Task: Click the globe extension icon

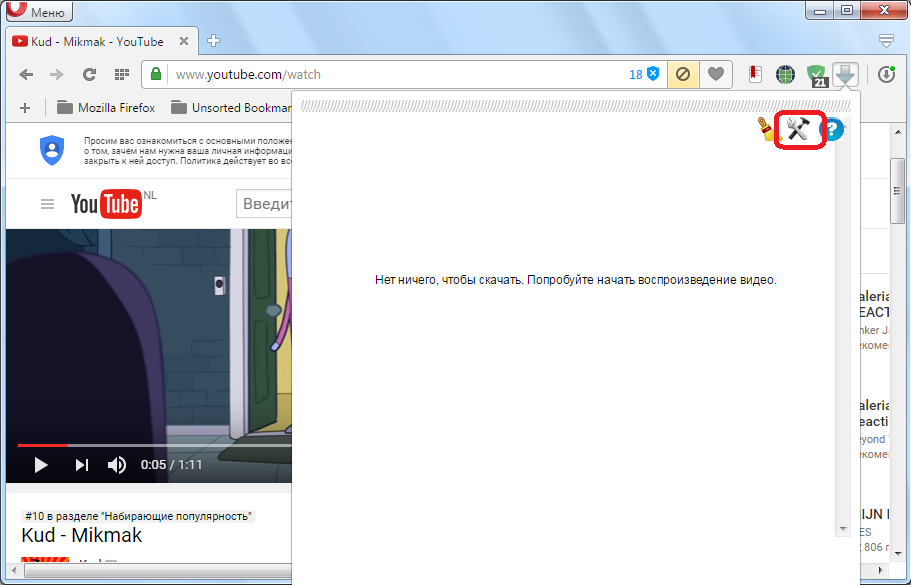Action: pos(787,74)
